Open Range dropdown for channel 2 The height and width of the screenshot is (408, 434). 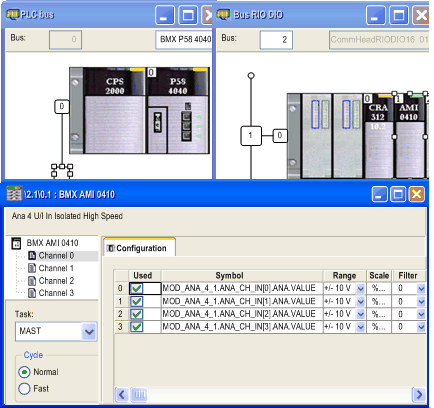[x=360, y=314]
